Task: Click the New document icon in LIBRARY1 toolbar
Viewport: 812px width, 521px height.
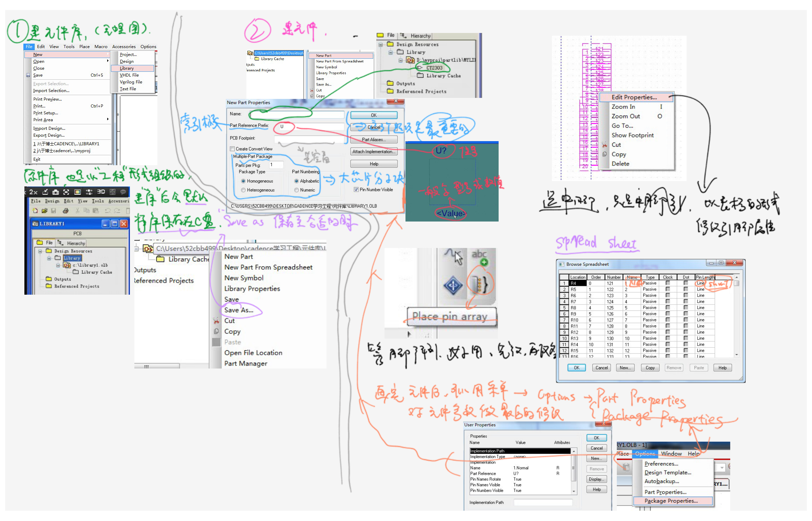Action: (x=35, y=211)
